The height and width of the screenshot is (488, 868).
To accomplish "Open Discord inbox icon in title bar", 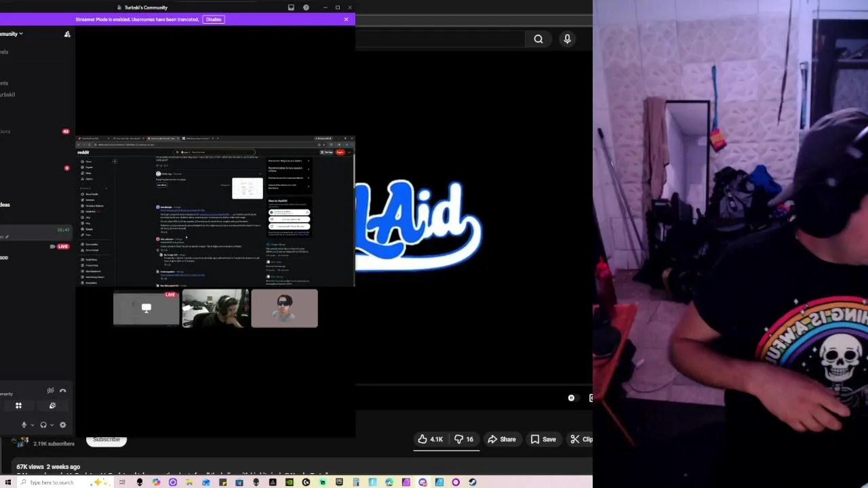I will [x=291, y=7].
